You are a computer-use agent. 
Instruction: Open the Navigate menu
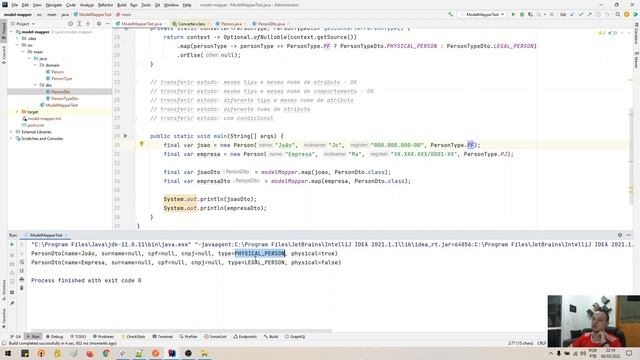point(53,5)
